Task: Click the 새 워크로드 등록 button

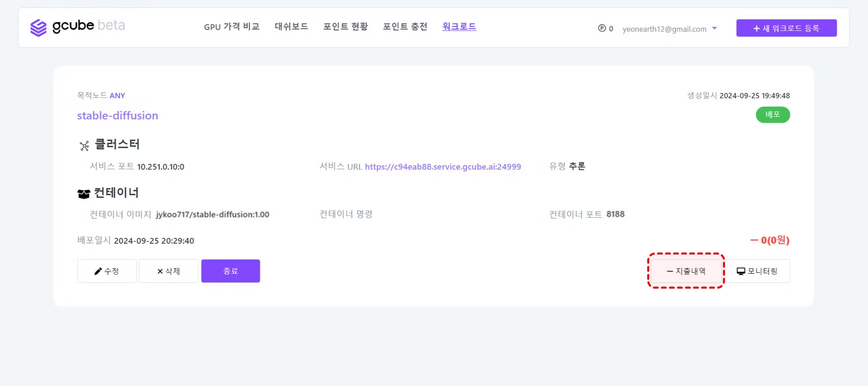Action: pos(786,28)
